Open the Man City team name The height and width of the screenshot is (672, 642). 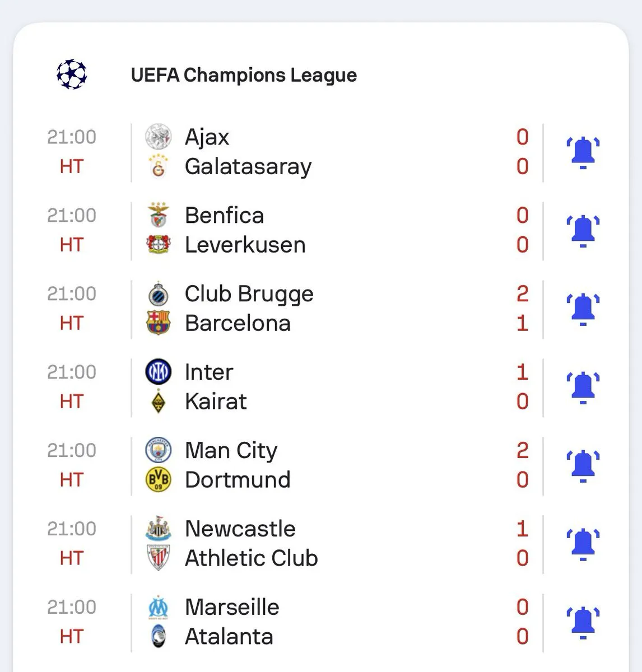click(x=231, y=450)
